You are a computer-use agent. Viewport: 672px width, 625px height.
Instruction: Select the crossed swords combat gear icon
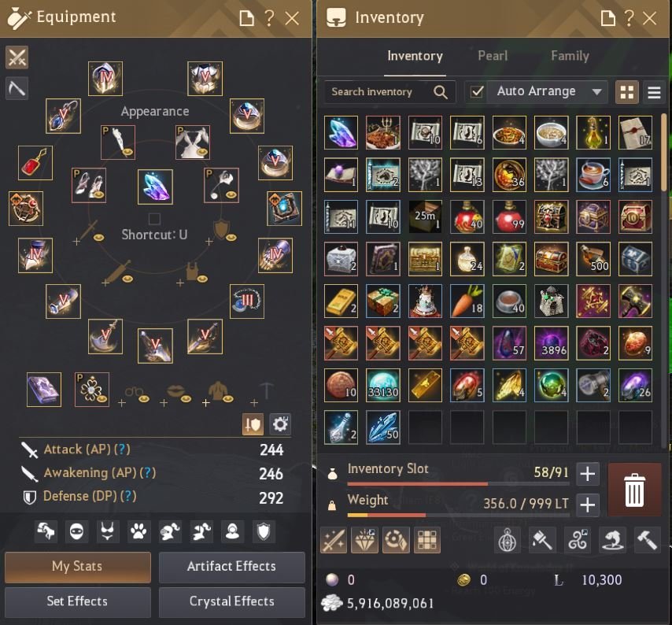17,57
